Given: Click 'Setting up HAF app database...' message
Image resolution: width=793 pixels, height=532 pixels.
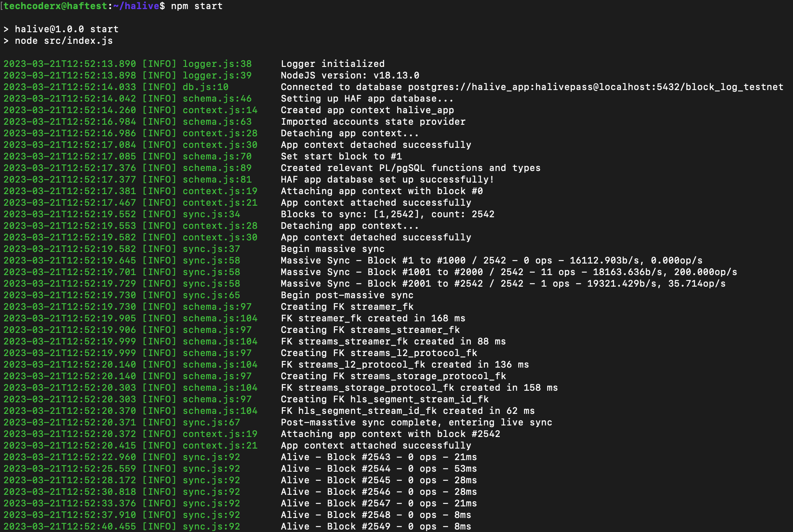Looking at the screenshot, I should pos(367,99).
